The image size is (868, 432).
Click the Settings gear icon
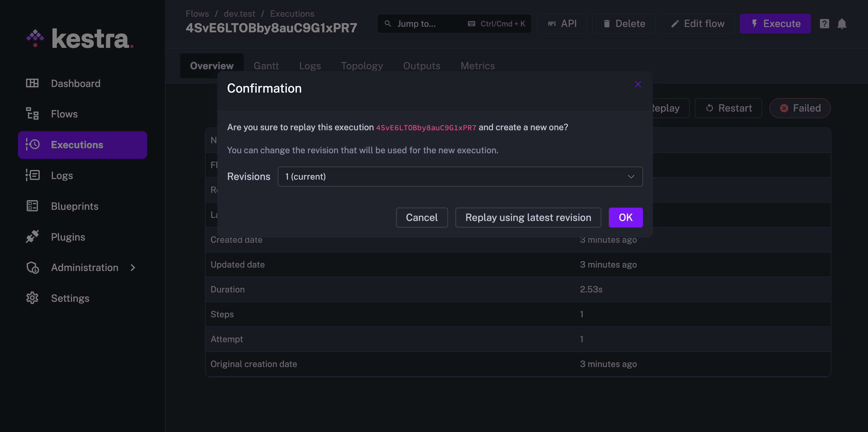[x=32, y=298]
